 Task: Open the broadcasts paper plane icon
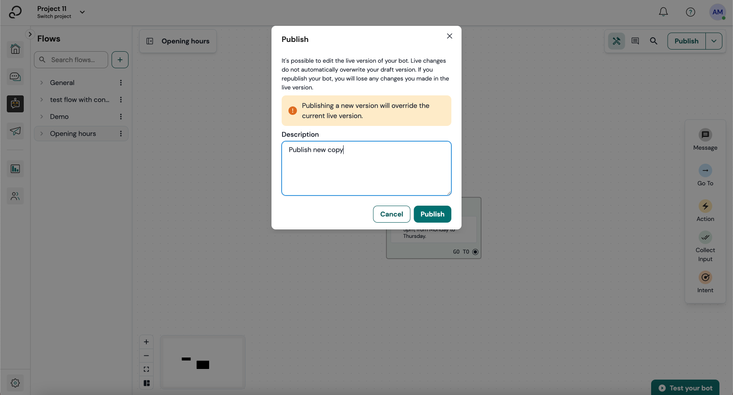click(x=15, y=131)
